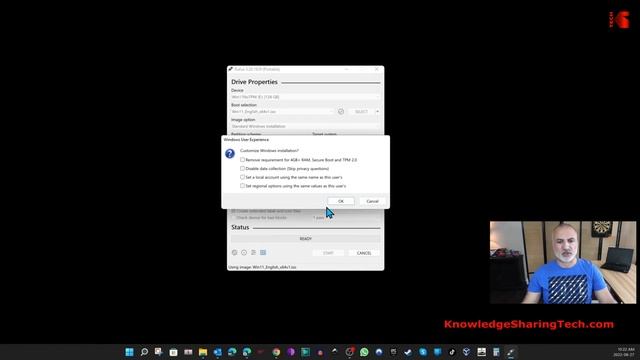Tick 'Set regional options using the same values'
This screenshot has width=640, height=360.
(x=242, y=186)
